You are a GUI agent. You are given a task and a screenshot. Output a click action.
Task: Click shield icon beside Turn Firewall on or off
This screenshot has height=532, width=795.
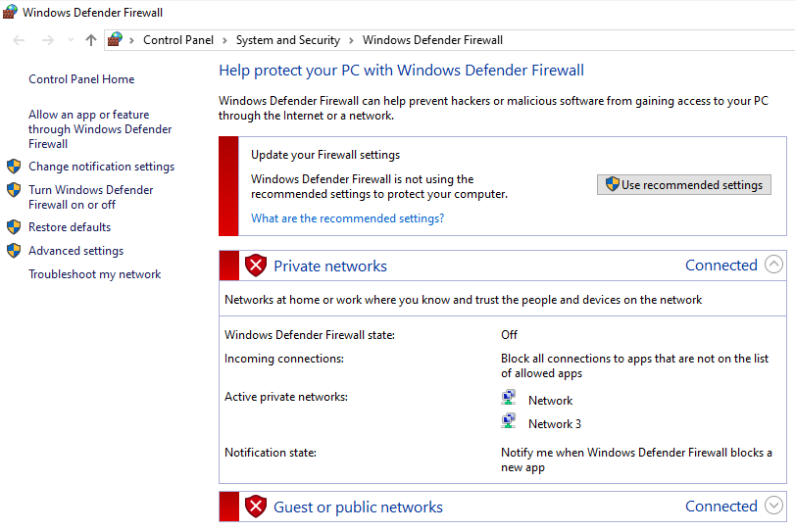click(x=14, y=189)
